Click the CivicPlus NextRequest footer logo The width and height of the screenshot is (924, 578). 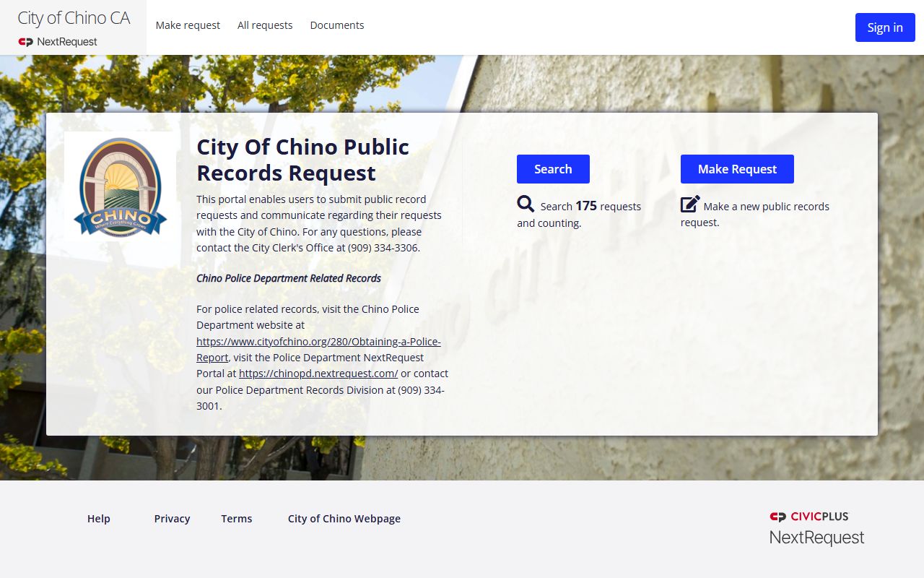pyautogui.click(x=816, y=528)
